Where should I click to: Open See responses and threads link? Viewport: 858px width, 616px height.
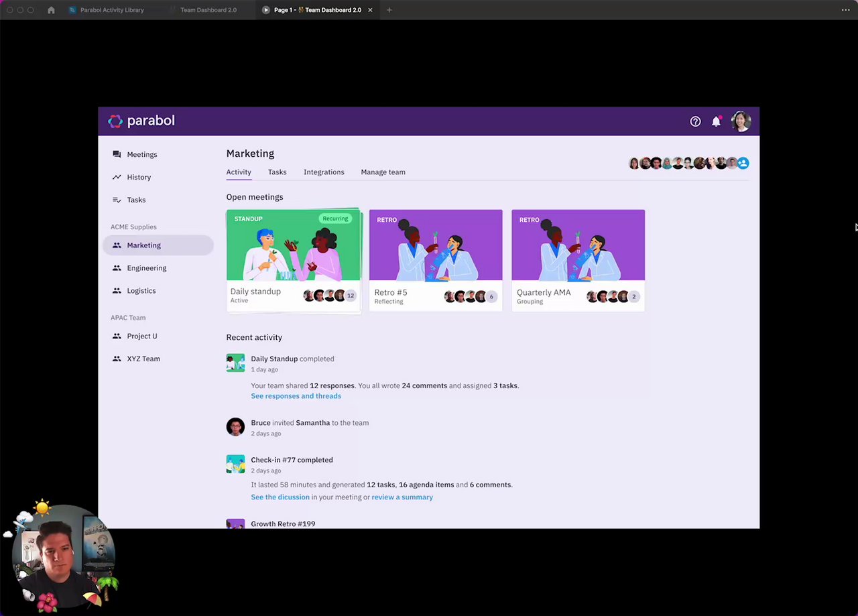click(296, 396)
